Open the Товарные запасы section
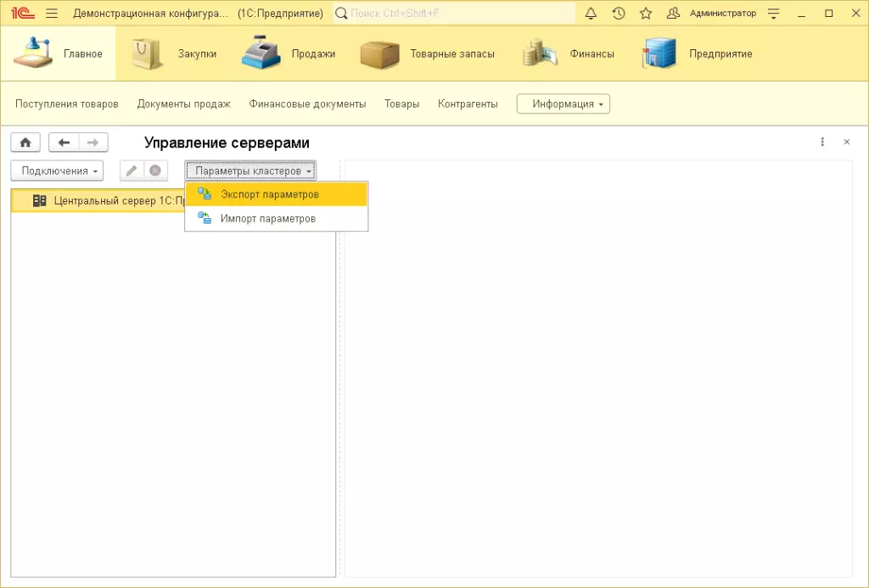This screenshot has height=588, width=869. [428, 53]
